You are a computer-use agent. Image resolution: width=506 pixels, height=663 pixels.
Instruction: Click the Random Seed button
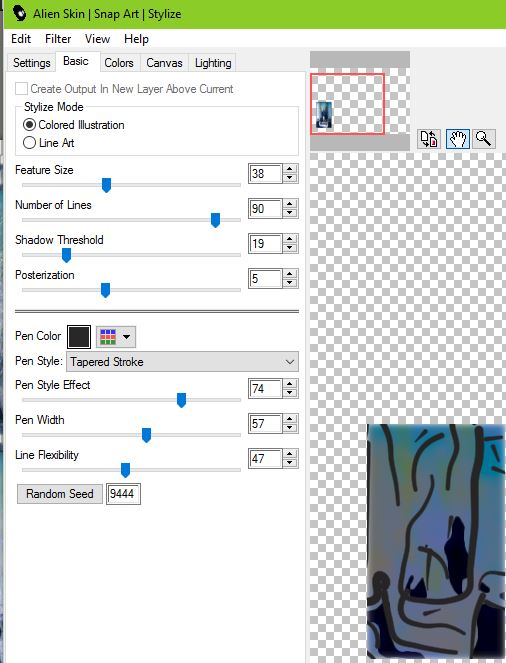[x=60, y=494]
